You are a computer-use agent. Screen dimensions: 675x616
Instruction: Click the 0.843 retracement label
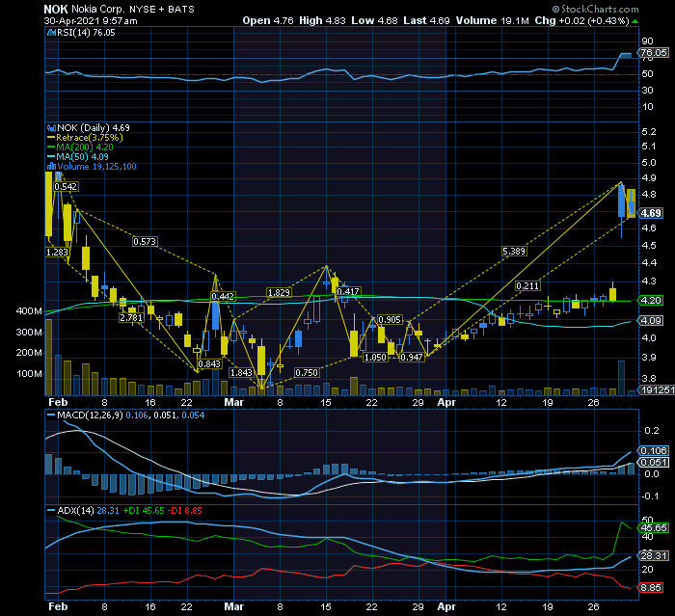click(209, 363)
